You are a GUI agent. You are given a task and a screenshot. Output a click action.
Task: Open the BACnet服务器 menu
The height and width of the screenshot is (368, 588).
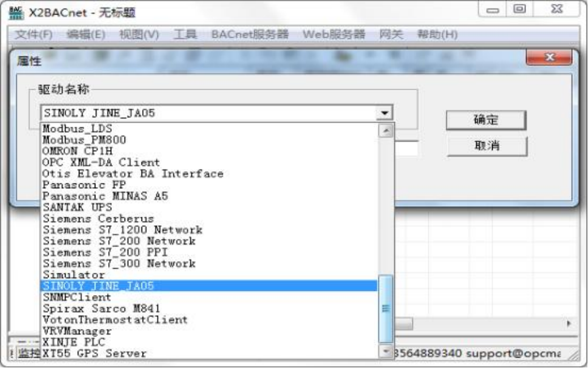[x=250, y=35]
